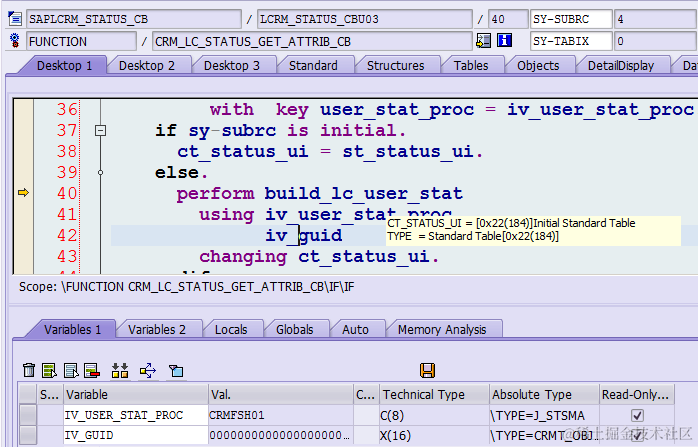The height and width of the screenshot is (447, 698).
Task: Click the CRM_LC_STATUS_GET_ATTRIB_CB field
Action: 312,41
